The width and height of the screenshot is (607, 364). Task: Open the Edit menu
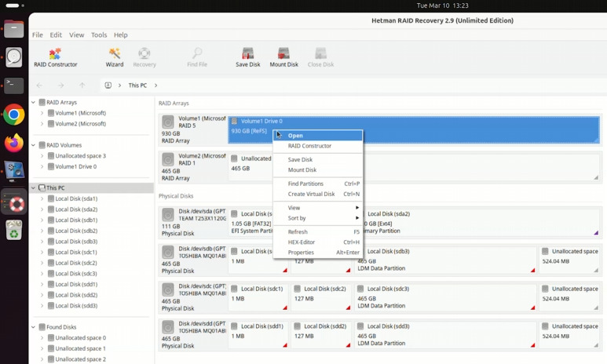56,35
